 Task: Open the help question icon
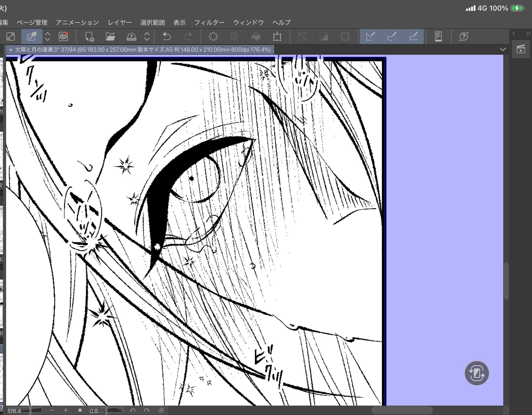click(464, 37)
